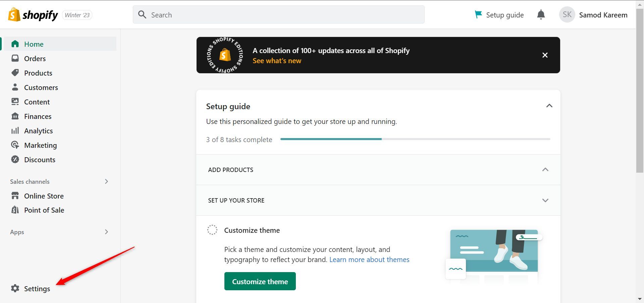Click the Finances bank icon
This screenshot has height=303, width=644.
pyautogui.click(x=15, y=116)
